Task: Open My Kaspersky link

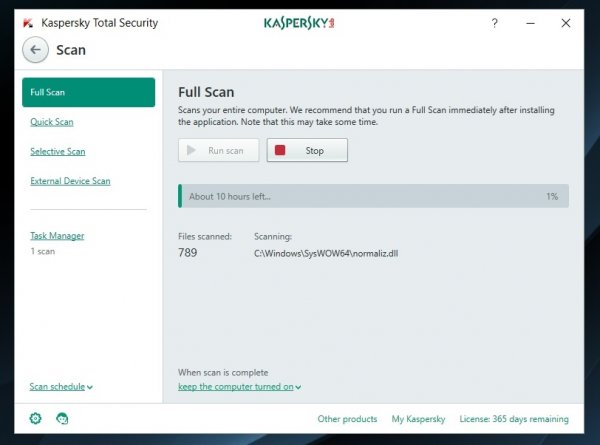Action: click(x=418, y=419)
